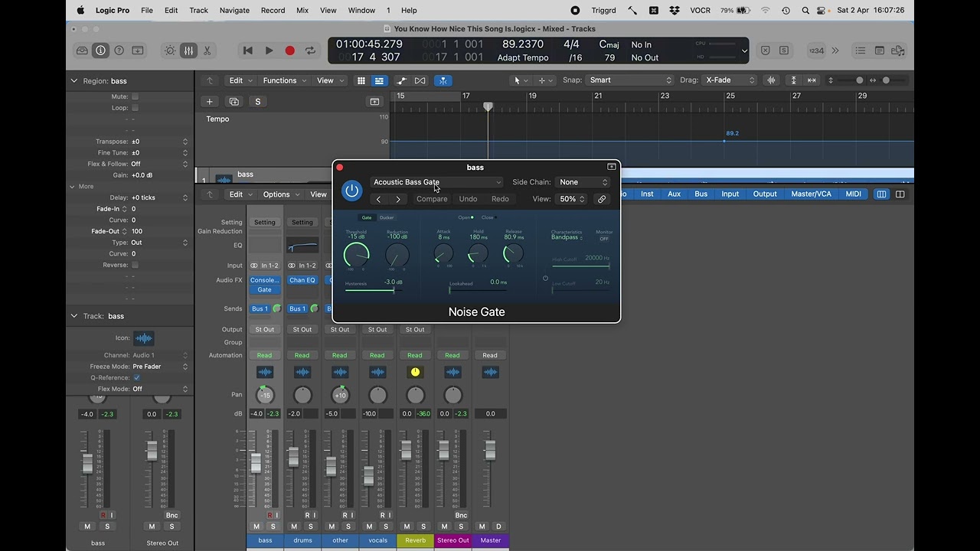Open the Side Chain dropdown
The width and height of the screenshot is (980, 551).
click(583, 182)
